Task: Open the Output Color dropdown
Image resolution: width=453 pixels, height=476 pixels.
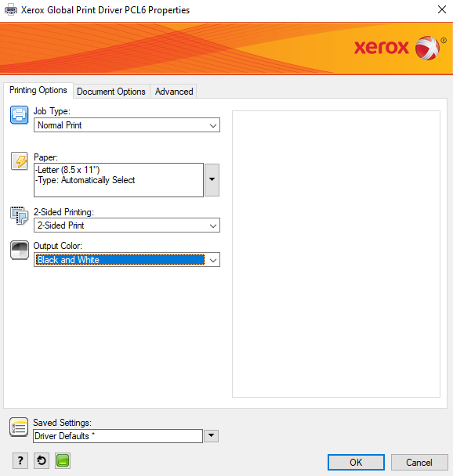Action: click(127, 260)
